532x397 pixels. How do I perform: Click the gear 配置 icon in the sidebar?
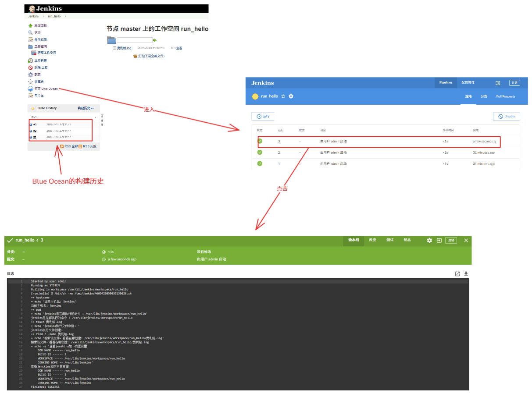[x=30, y=74]
